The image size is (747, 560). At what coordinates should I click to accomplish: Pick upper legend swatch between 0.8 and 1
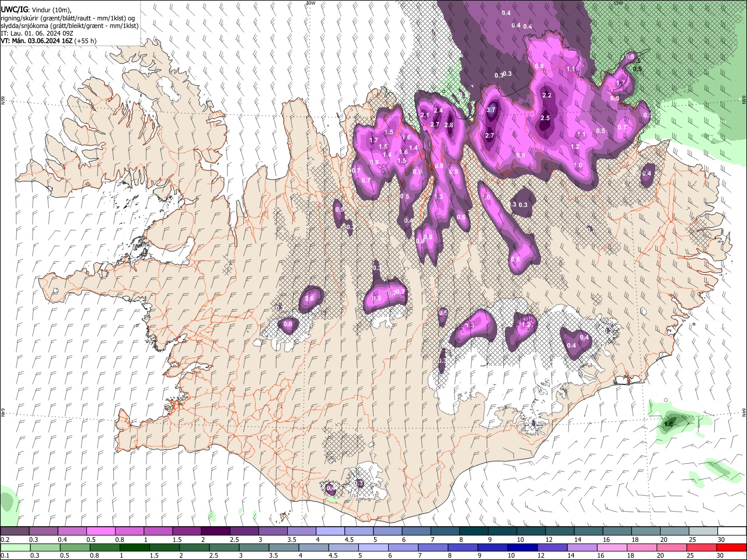[x=129, y=531]
